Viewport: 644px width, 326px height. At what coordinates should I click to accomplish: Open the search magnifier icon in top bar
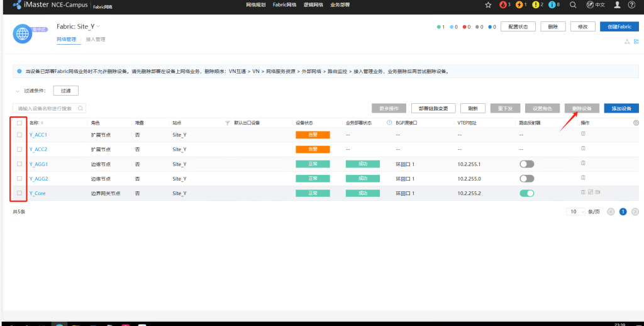coord(572,5)
